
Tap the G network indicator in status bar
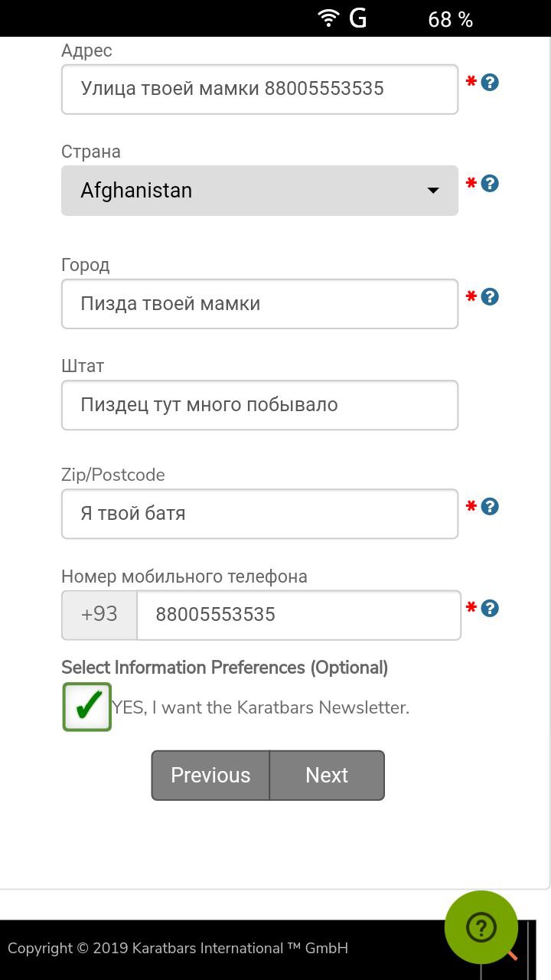point(357,18)
